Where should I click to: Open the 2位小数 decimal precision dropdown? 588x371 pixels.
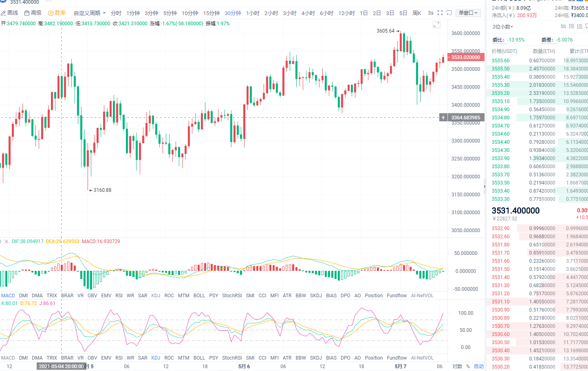tap(503, 26)
